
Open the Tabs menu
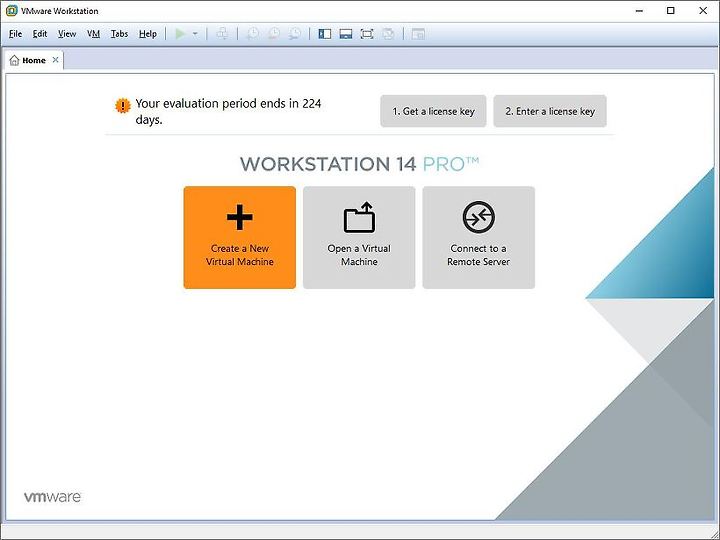coord(119,34)
